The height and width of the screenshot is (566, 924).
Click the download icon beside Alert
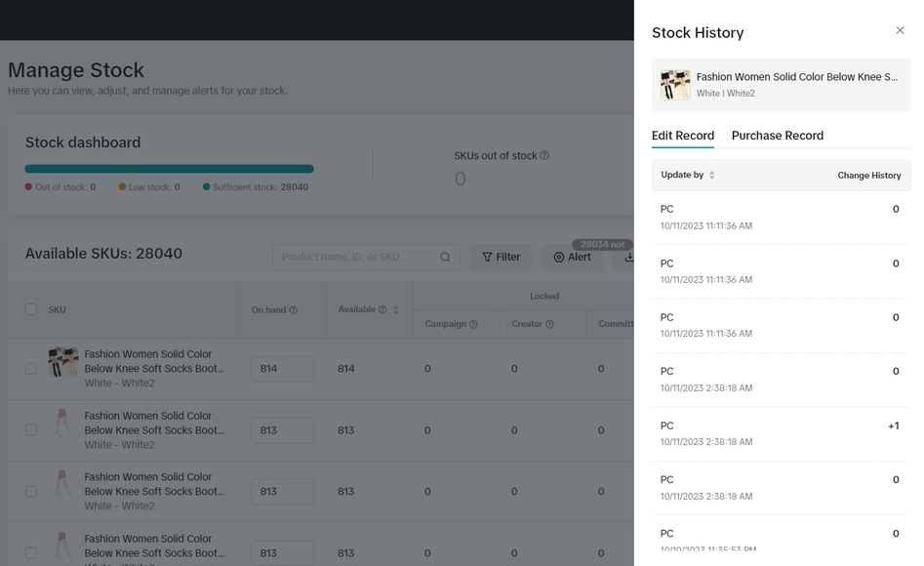coord(629,258)
